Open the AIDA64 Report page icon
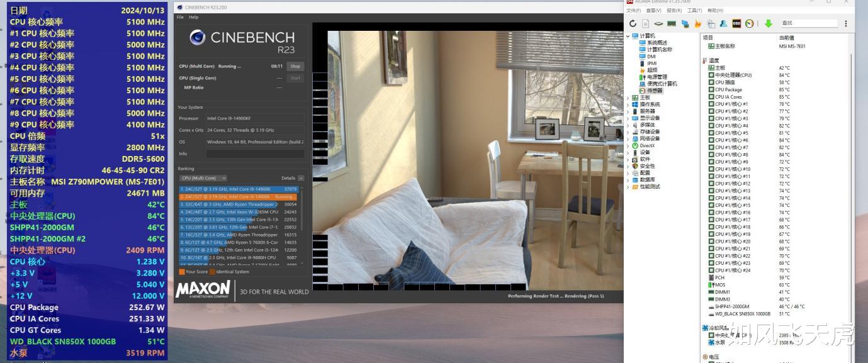868x363 pixels. pos(645,24)
